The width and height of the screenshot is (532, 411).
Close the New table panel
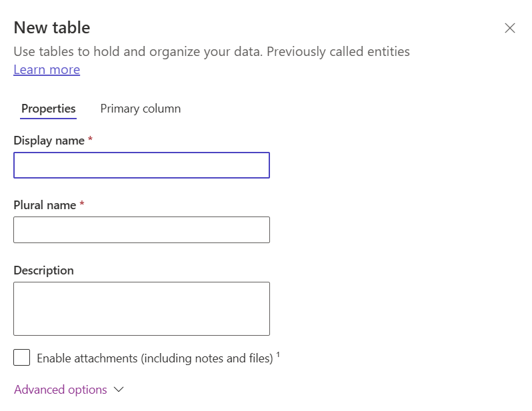pyautogui.click(x=509, y=28)
